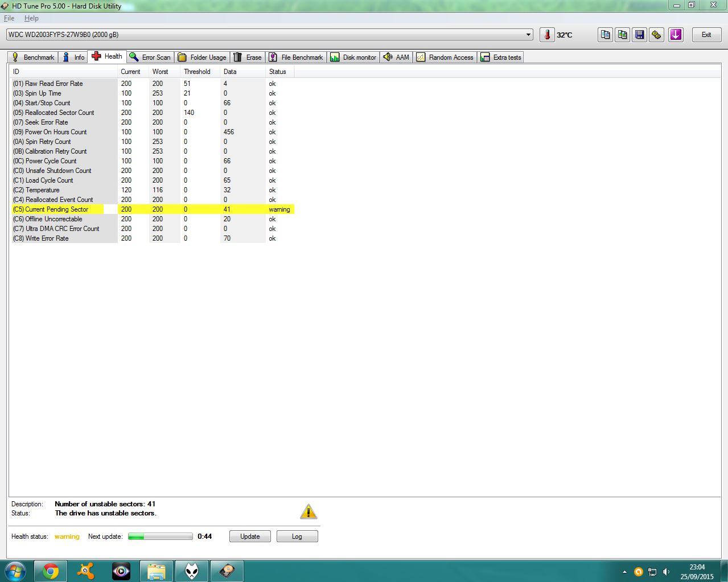The width and height of the screenshot is (728, 582).
Task: Switch to the Info tab
Action: (73, 57)
